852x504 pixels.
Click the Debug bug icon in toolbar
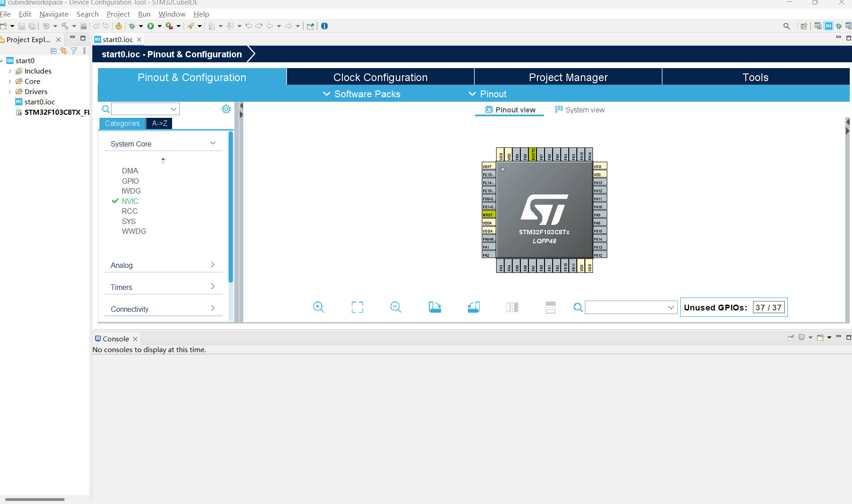(132, 26)
